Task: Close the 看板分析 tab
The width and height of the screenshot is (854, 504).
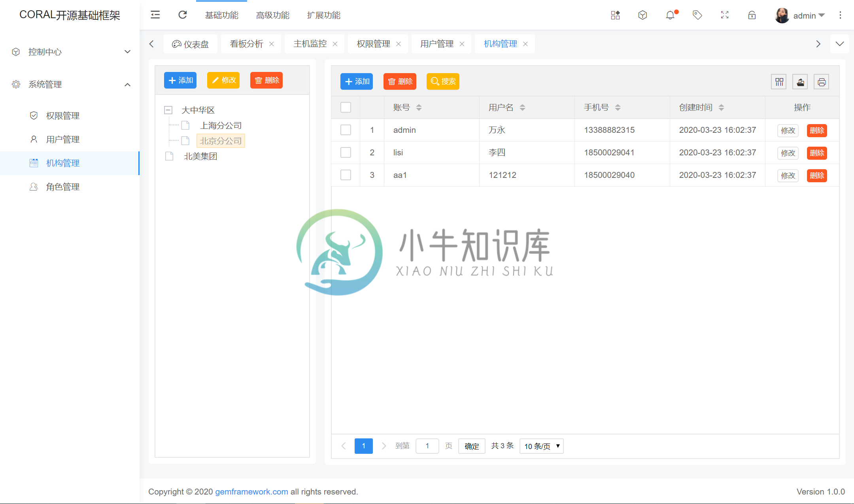Action: [272, 44]
